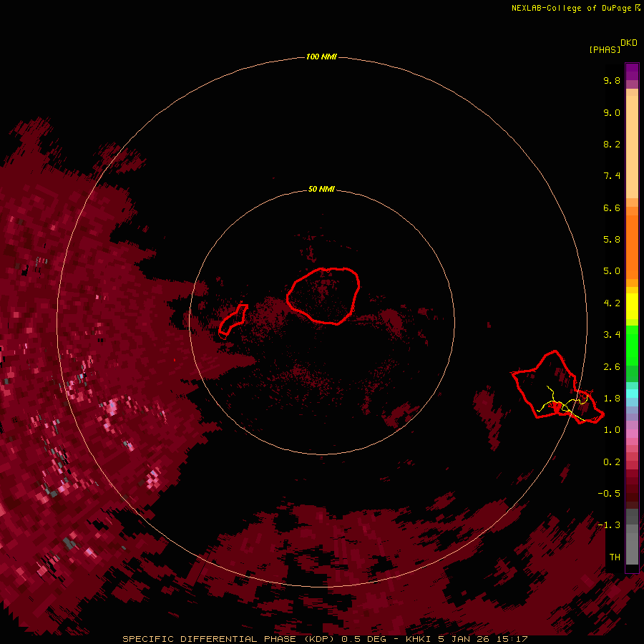Click the 2.6 scale value
Screen dimensions: 644x644
[612, 367]
